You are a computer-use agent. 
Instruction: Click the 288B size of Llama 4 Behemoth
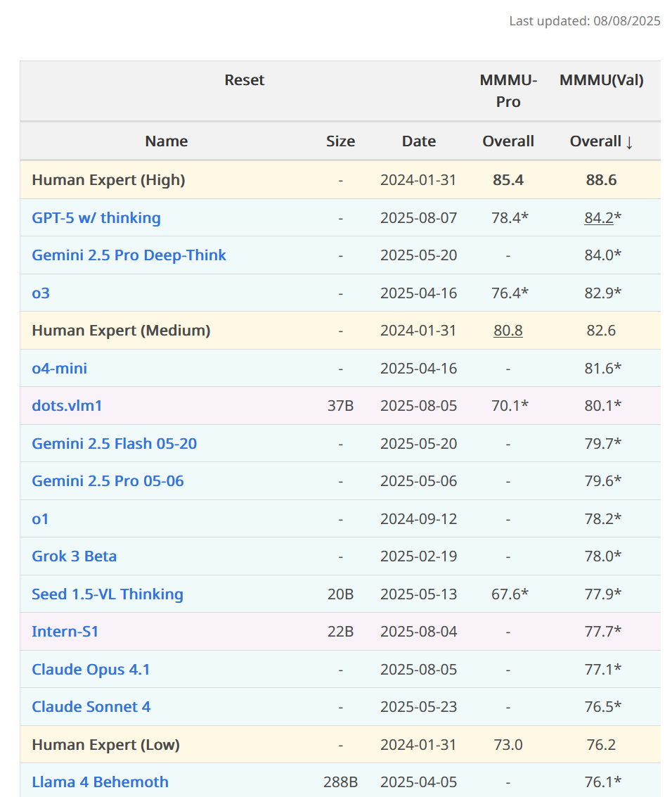pyautogui.click(x=340, y=782)
